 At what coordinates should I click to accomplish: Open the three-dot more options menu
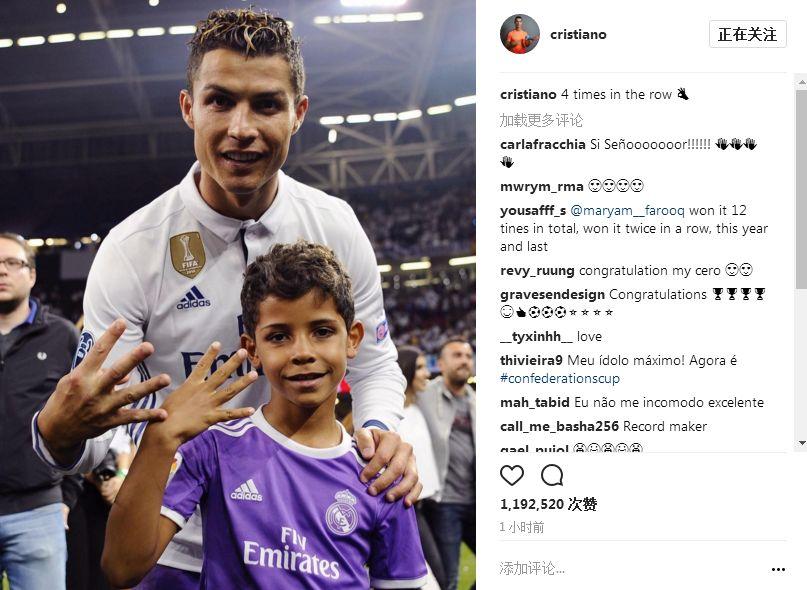pos(778,569)
